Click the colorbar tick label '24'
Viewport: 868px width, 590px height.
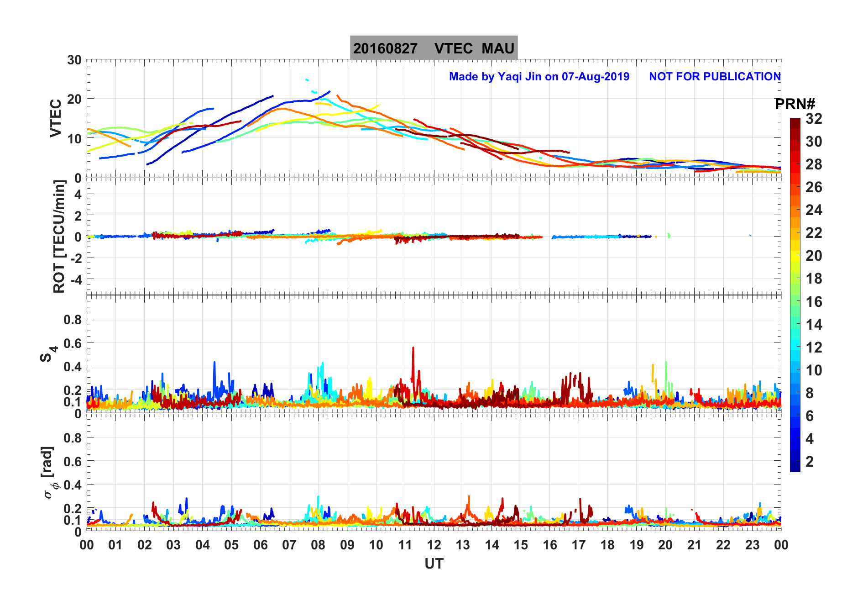point(814,210)
